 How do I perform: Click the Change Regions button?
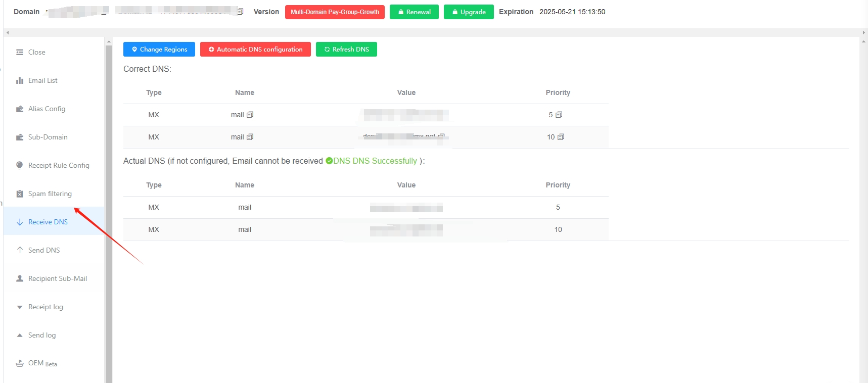pos(159,50)
